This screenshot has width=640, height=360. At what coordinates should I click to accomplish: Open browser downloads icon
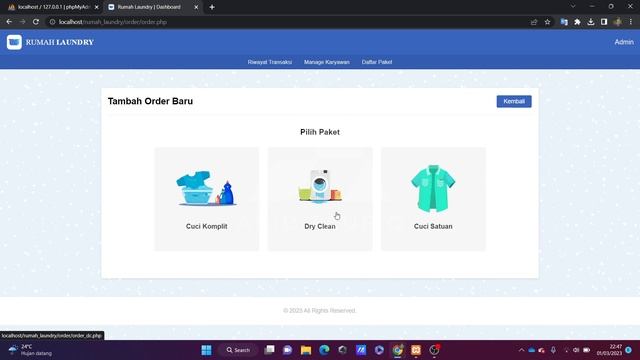pos(591,22)
